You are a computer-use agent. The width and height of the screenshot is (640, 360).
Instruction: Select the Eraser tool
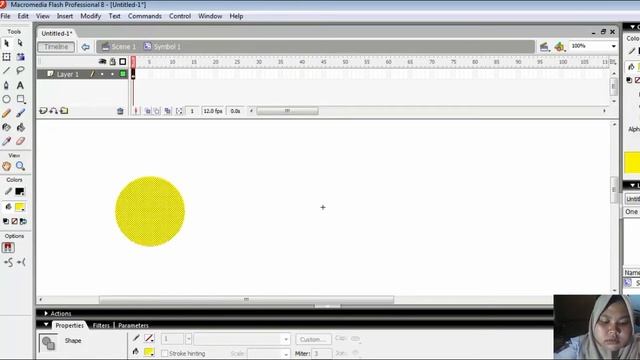(x=20, y=141)
